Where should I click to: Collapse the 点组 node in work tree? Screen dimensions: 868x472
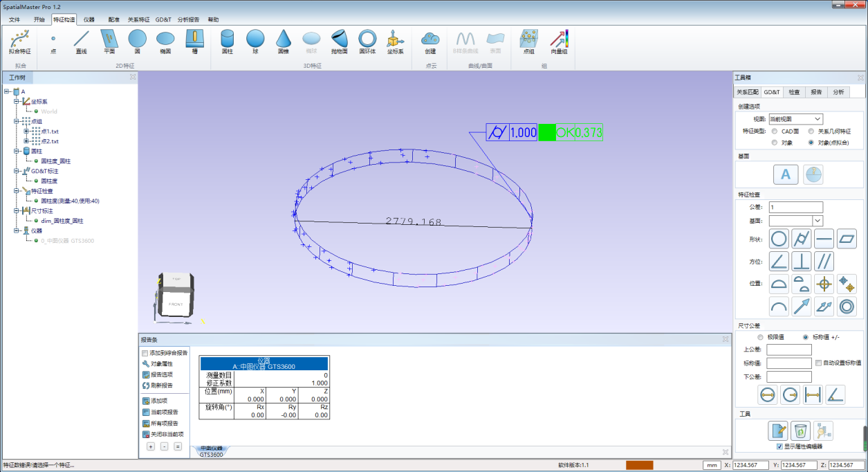[x=17, y=121]
